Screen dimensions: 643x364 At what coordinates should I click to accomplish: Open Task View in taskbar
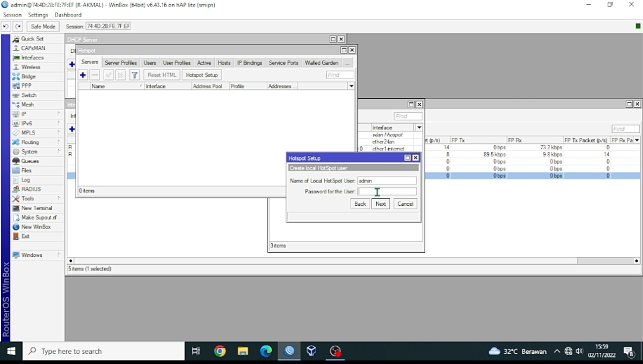tap(196, 351)
